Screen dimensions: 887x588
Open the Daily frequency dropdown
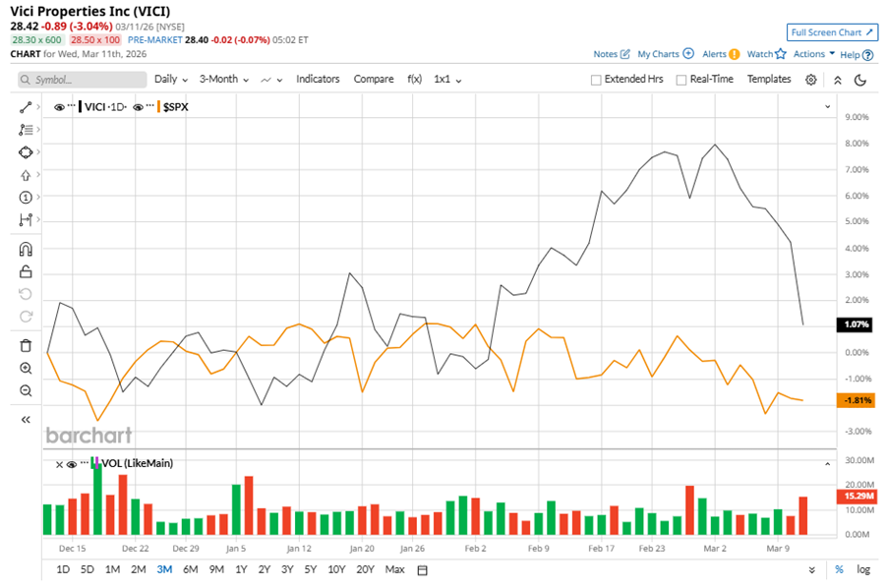point(171,79)
